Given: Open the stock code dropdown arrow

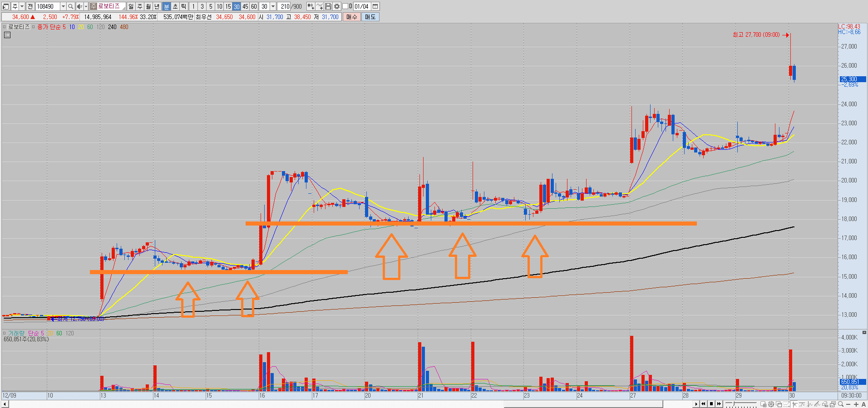Looking at the screenshot, I should point(63,6).
